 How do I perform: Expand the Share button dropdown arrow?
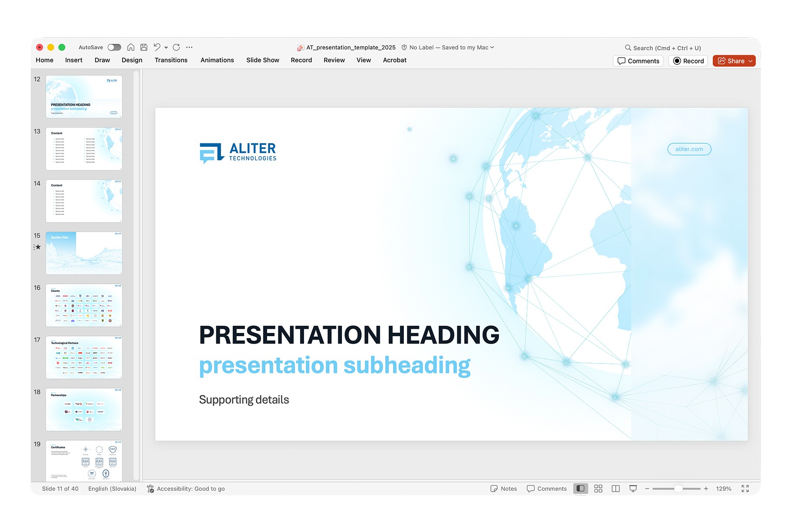(x=750, y=61)
